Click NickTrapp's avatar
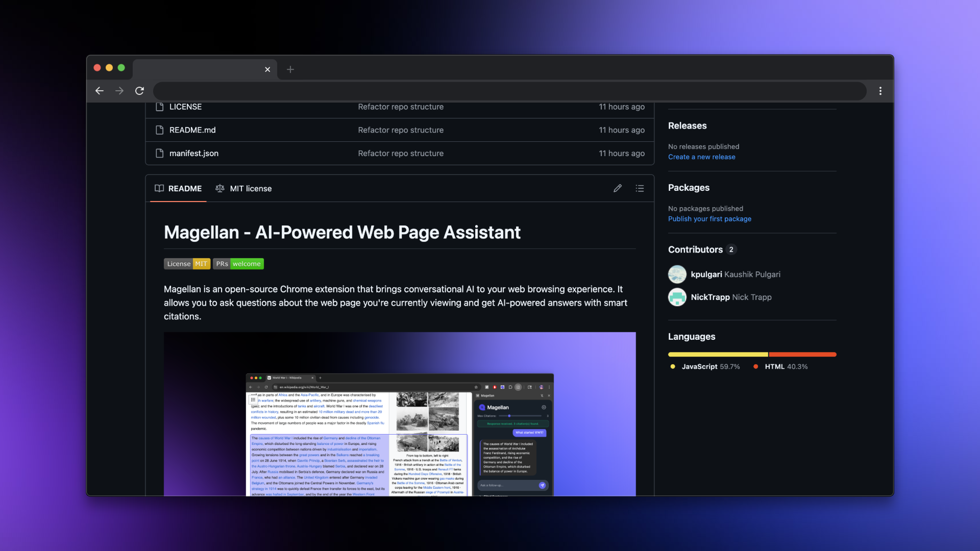The height and width of the screenshot is (551, 980). point(677,297)
